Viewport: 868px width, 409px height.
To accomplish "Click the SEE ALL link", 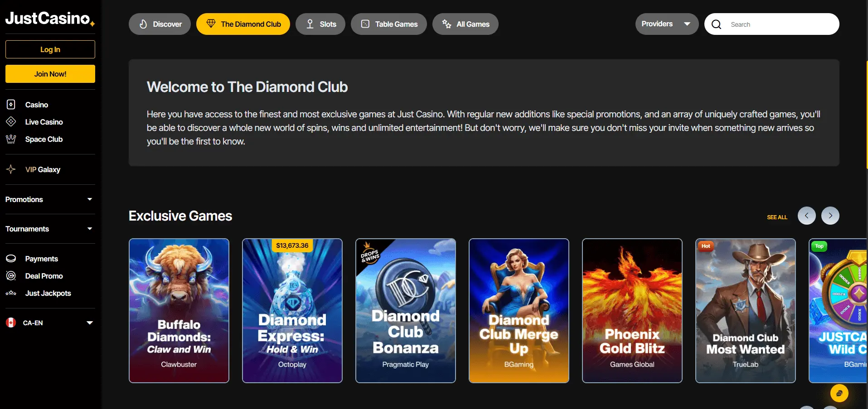I will pos(777,217).
